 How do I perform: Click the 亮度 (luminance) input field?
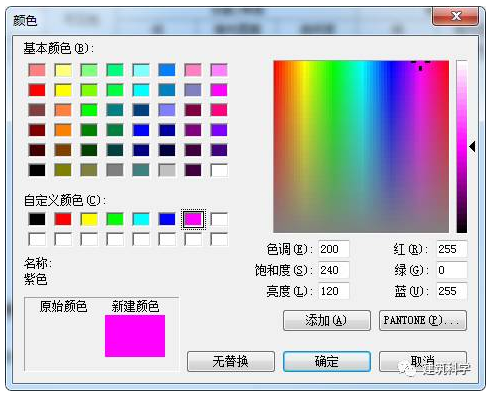coord(334,291)
